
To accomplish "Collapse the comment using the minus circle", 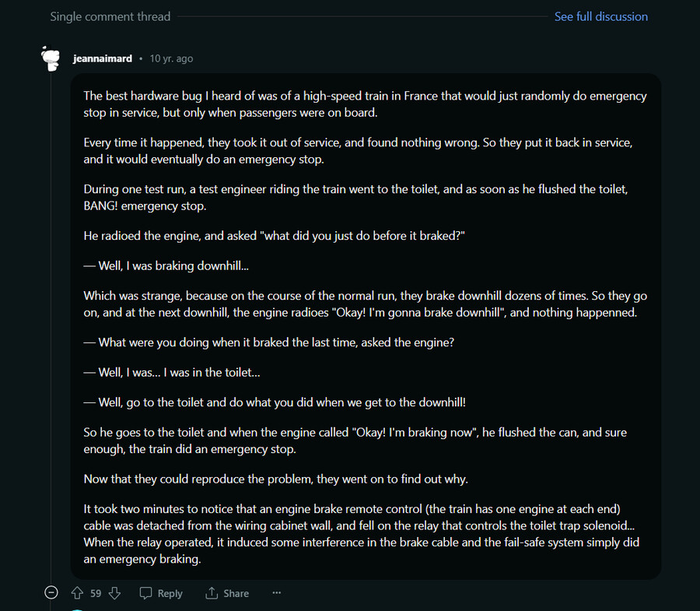I will (x=51, y=593).
